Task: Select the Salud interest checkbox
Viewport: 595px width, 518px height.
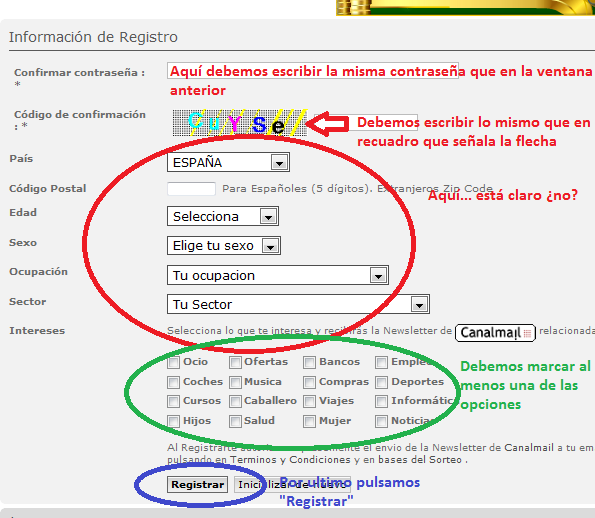Action: (235, 421)
